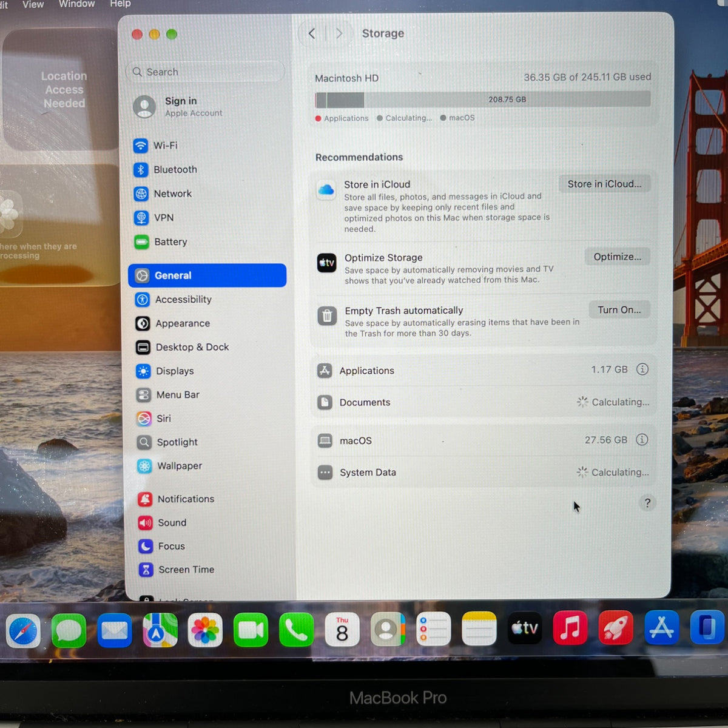Open the help question mark button
The height and width of the screenshot is (728, 728).
[x=647, y=503]
